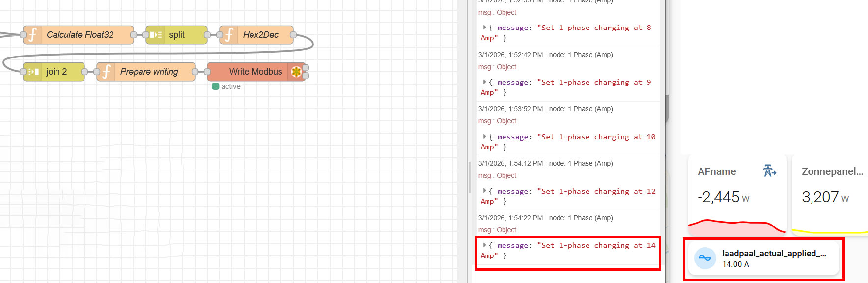
Task: Click the transmission tower icon on AFname
Action: (x=769, y=171)
